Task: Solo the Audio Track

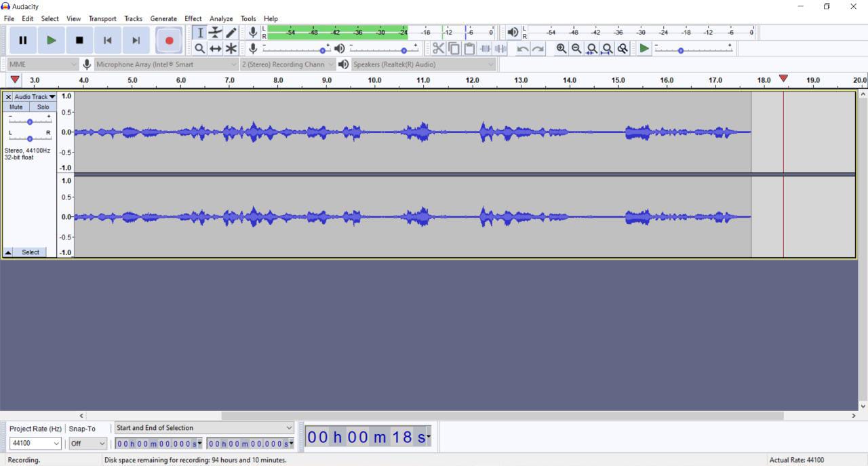Action: point(43,107)
